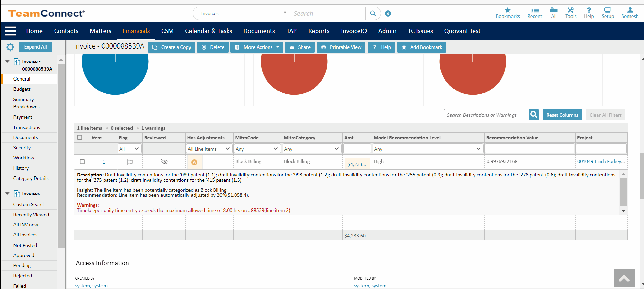
Task: Check the select-all line items checkbox
Action: 80,137
